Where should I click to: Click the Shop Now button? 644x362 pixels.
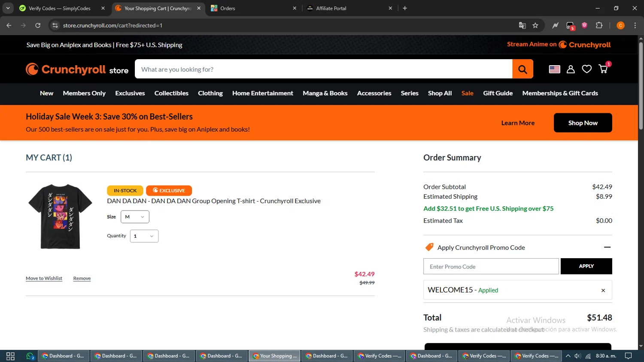click(x=583, y=123)
